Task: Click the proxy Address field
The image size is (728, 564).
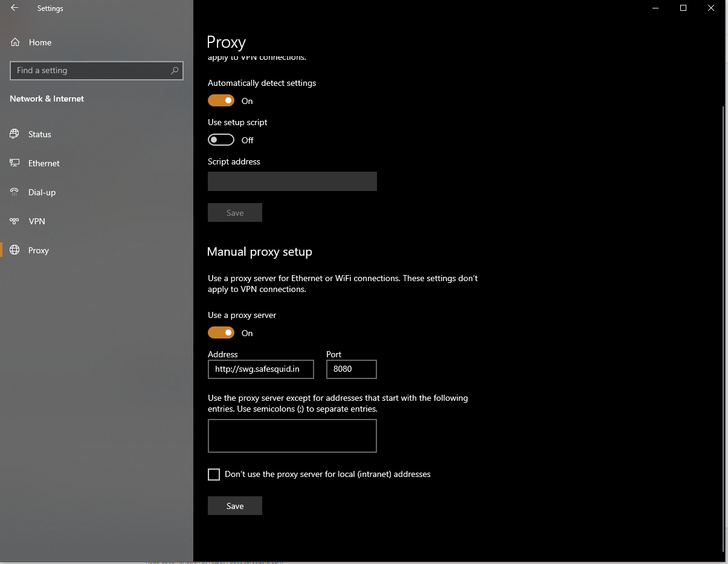Action: [260, 369]
